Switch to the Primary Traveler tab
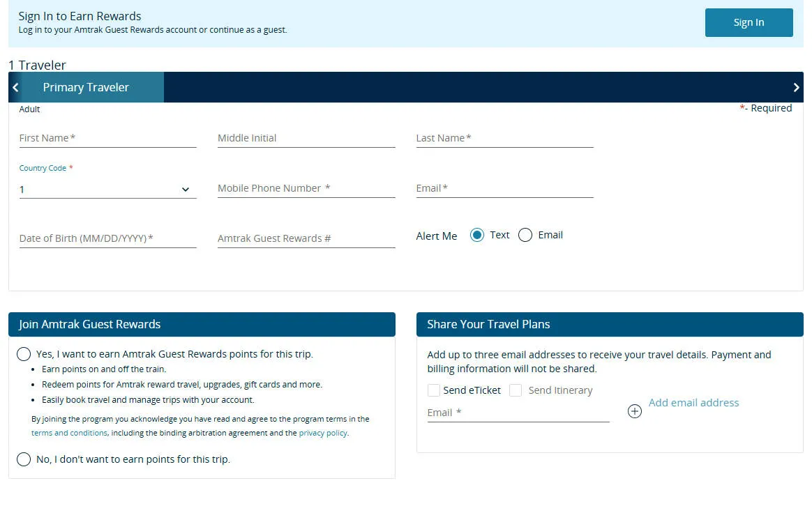Screen dimensions: 812x506 coord(87,88)
